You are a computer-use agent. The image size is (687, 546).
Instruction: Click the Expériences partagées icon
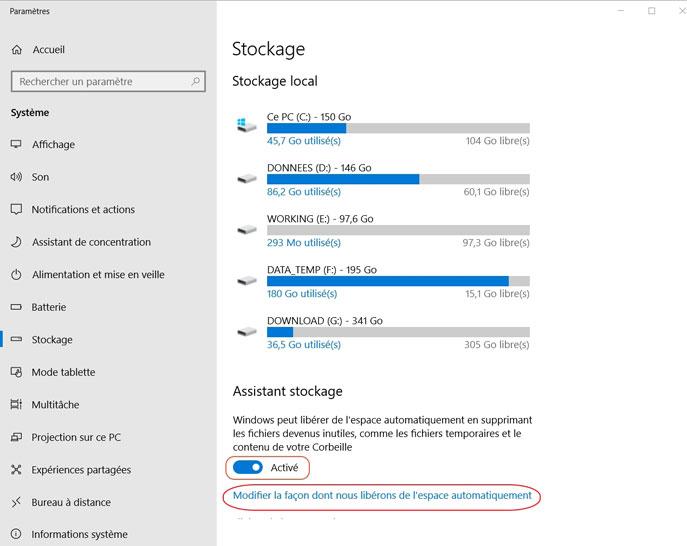(x=16, y=469)
